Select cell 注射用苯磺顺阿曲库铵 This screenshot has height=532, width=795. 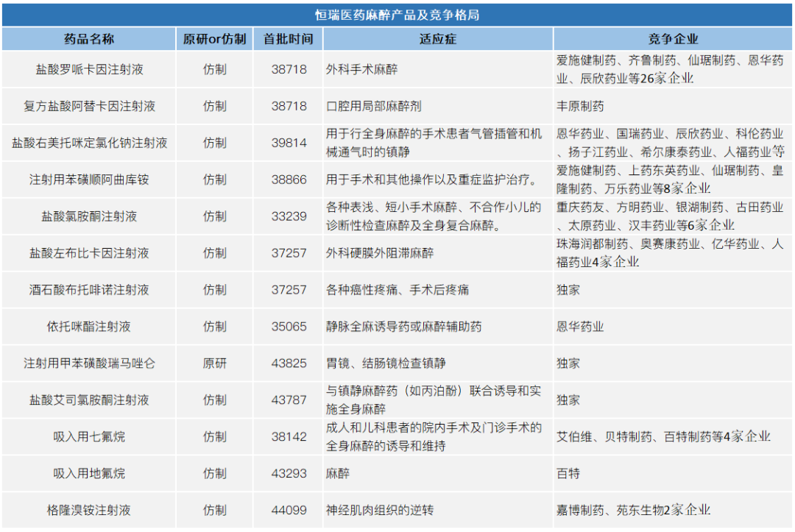[x=89, y=180]
